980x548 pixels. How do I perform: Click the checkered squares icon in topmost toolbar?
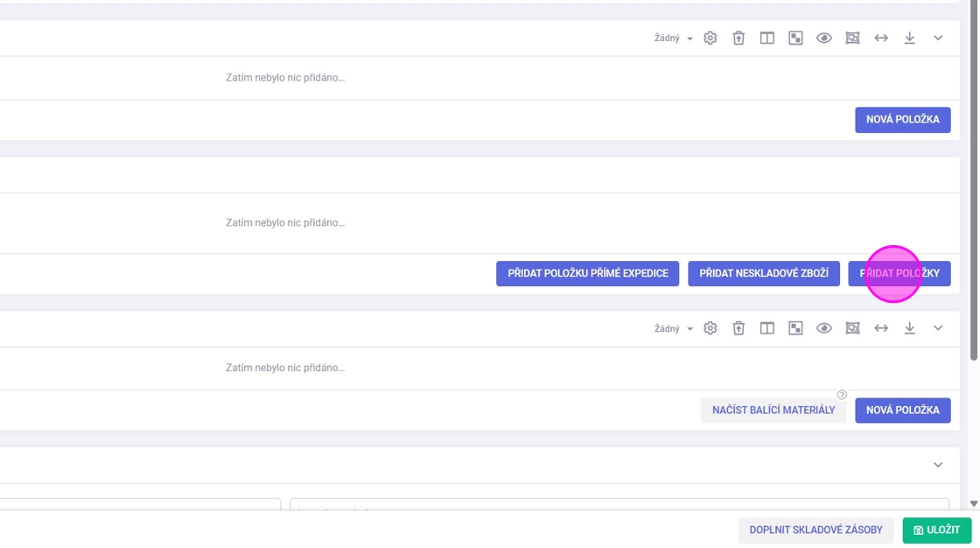[x=795, y=39]
